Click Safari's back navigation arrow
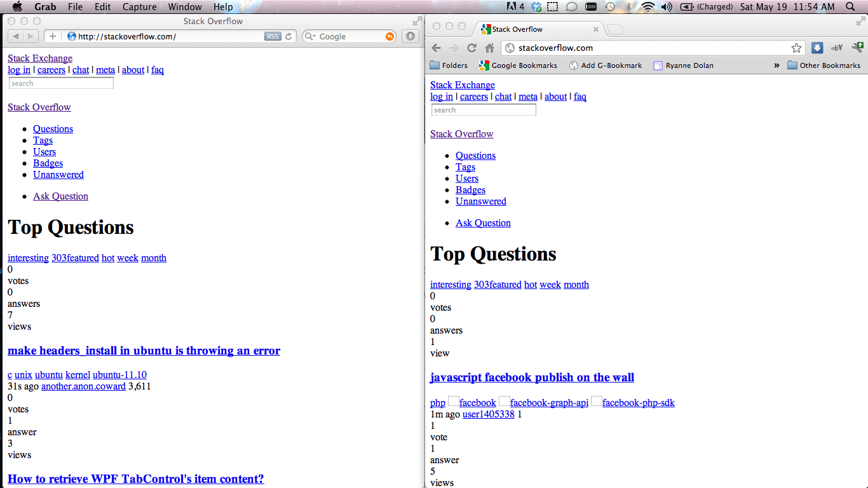Screen dimensions: 868x488 click(15, 36)
